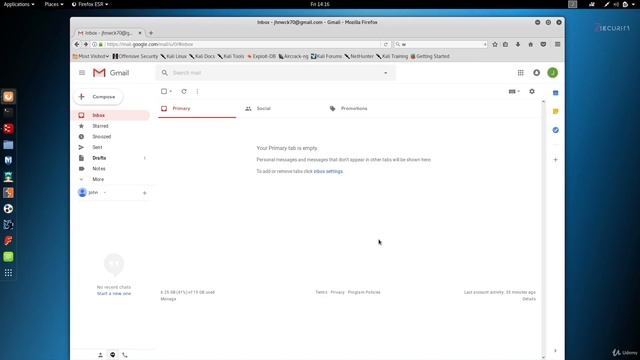Open Offensive Security bookmark
The image size is (640, 360).
[x=135, y=56]
